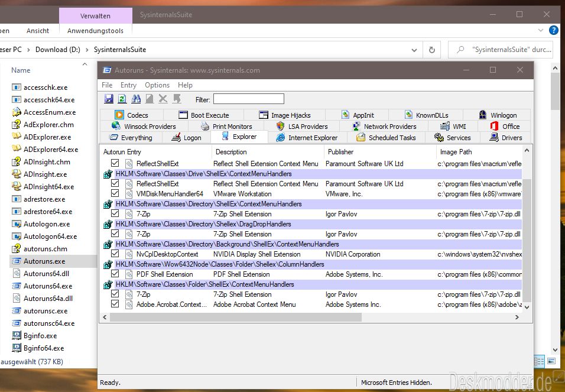Click the Explorer refresh button
Viewport: 565px width, 392px height.
tap(431, 50)
